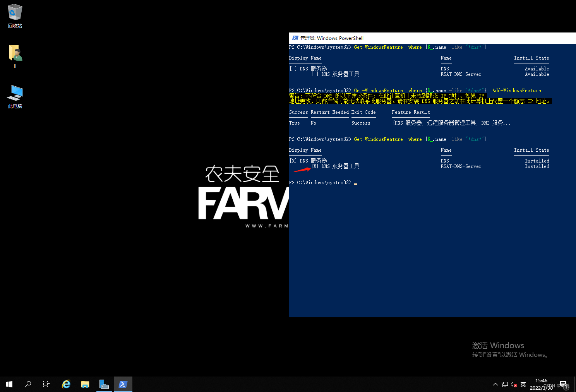Click checked '[X] DNS 服务器工具' row

coord(335,166)
